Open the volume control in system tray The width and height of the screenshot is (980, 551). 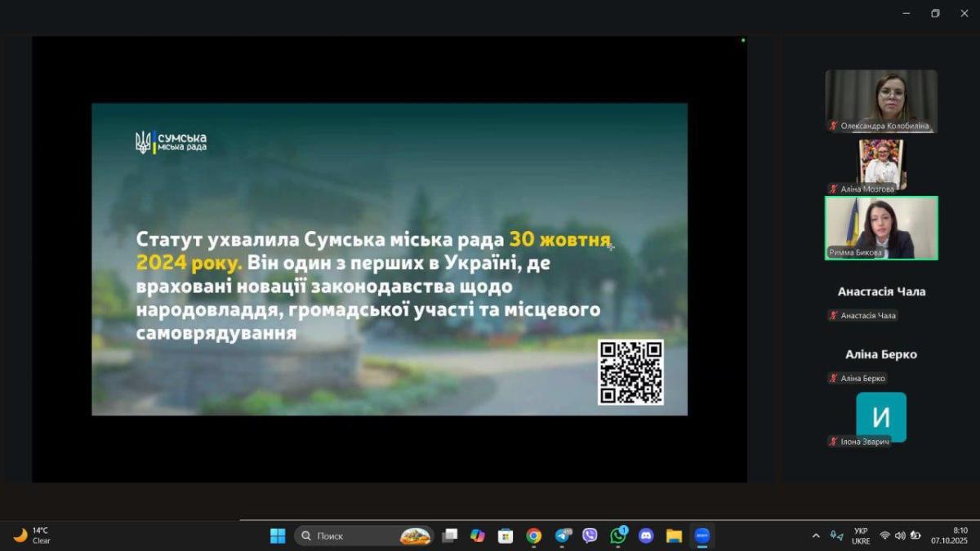click(900, 535)
